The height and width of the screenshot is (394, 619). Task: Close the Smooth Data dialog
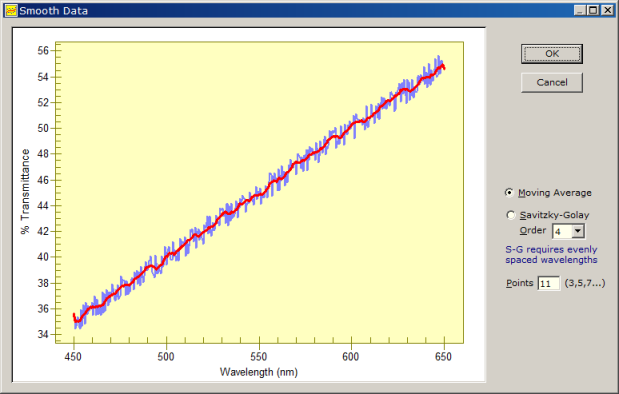pos(607,11)
